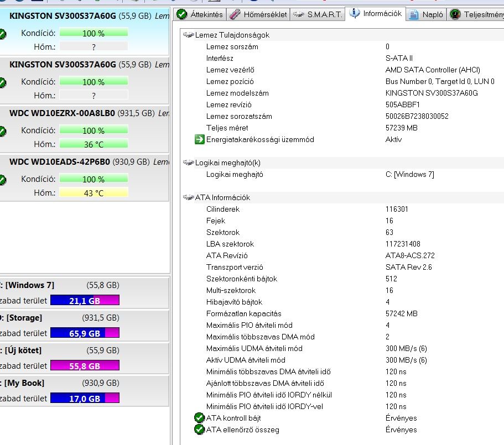Select the first KINGSTON SV300S37A60G disk

[x=84, y=32]
